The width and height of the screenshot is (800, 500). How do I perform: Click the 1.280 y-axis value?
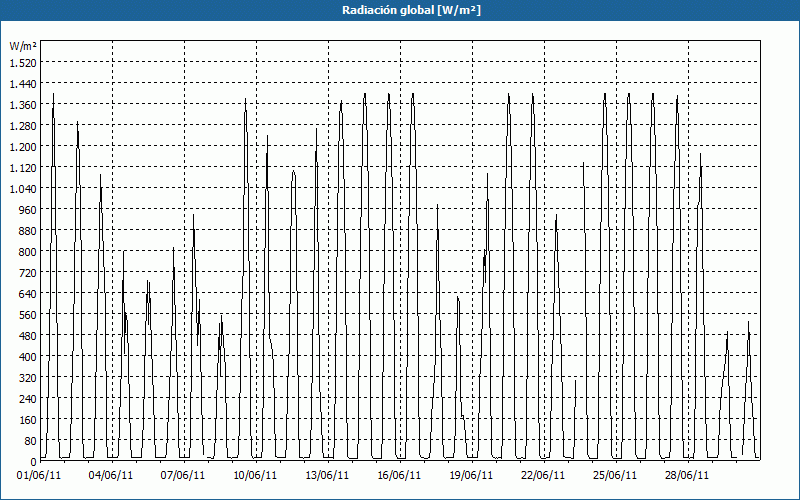pos(23,126)
